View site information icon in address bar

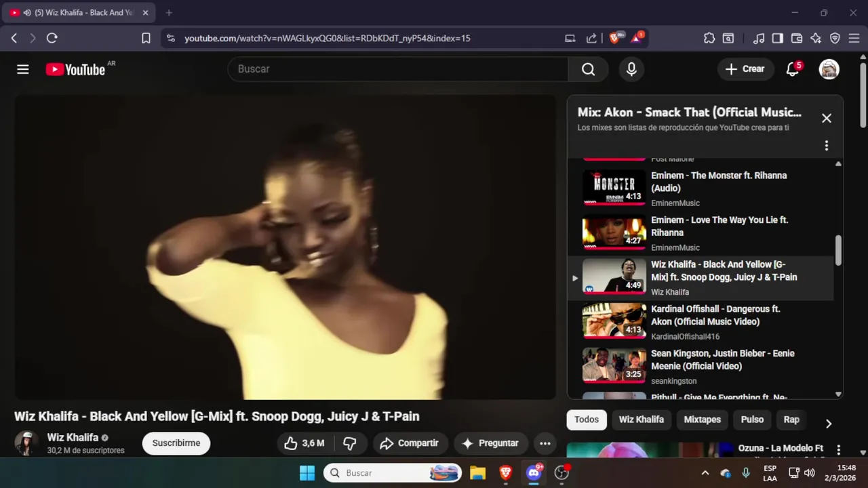click(x=170, y=39)
